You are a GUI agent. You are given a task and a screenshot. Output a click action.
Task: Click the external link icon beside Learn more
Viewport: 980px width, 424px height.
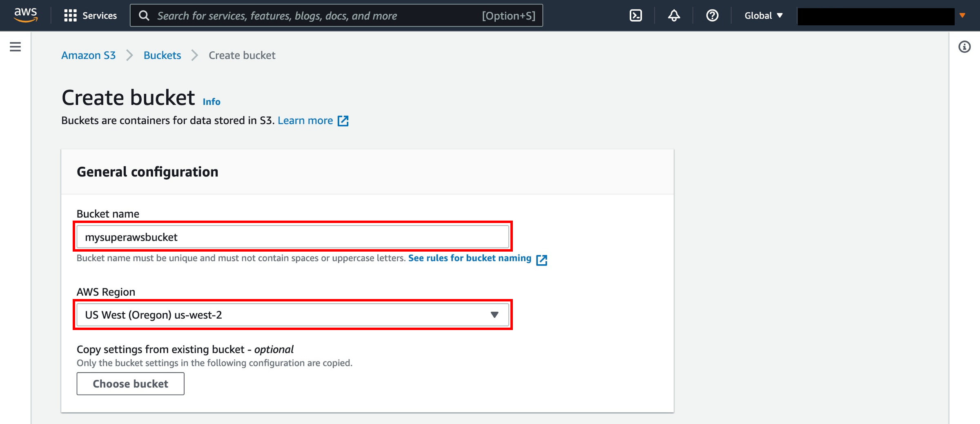[x=343, y=121]
